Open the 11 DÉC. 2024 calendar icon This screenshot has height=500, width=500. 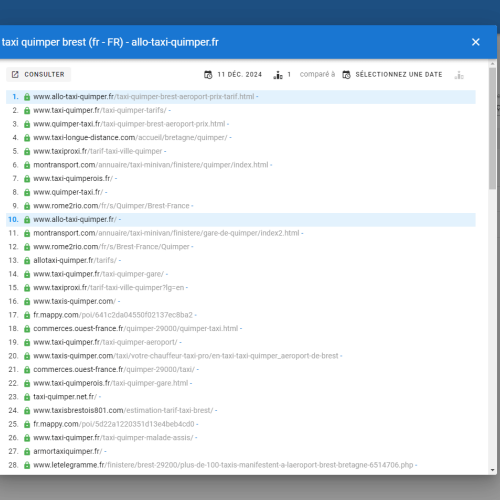(208, 75)
